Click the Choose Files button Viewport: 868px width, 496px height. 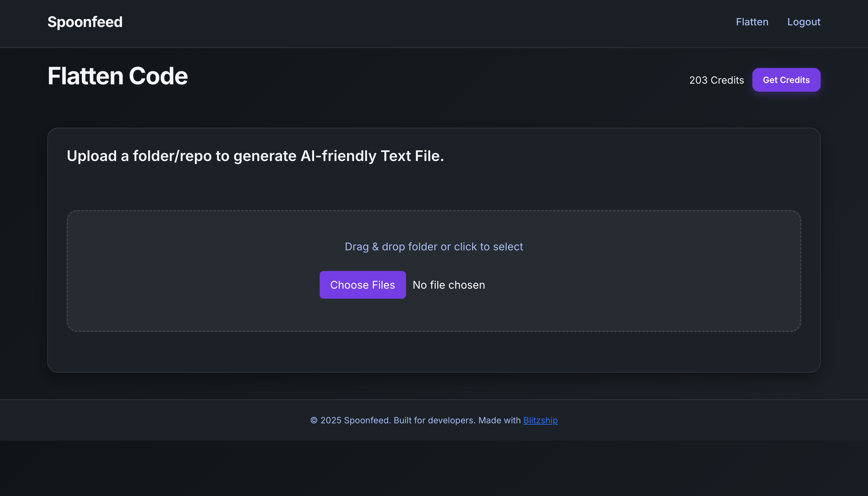[x=362, y=285]
